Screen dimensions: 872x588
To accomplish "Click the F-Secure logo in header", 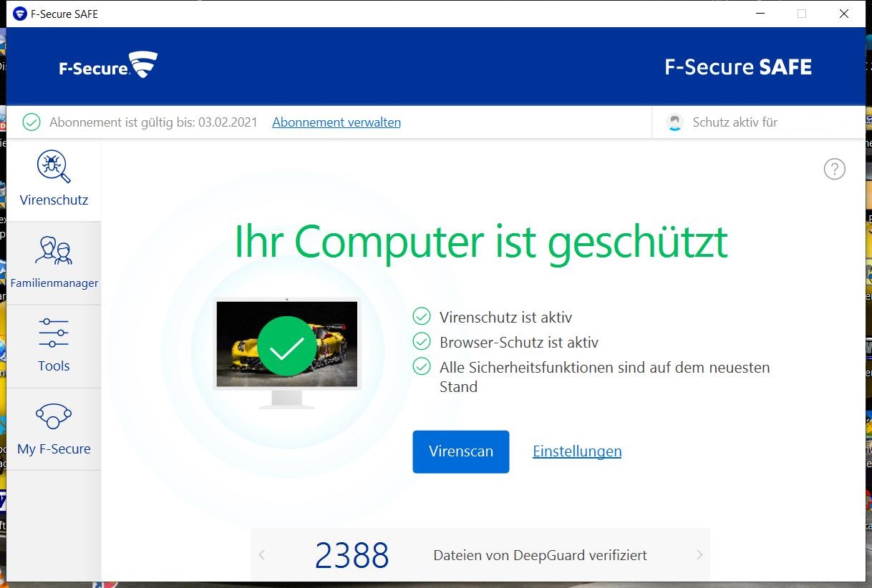I will [x=108, y=66].
